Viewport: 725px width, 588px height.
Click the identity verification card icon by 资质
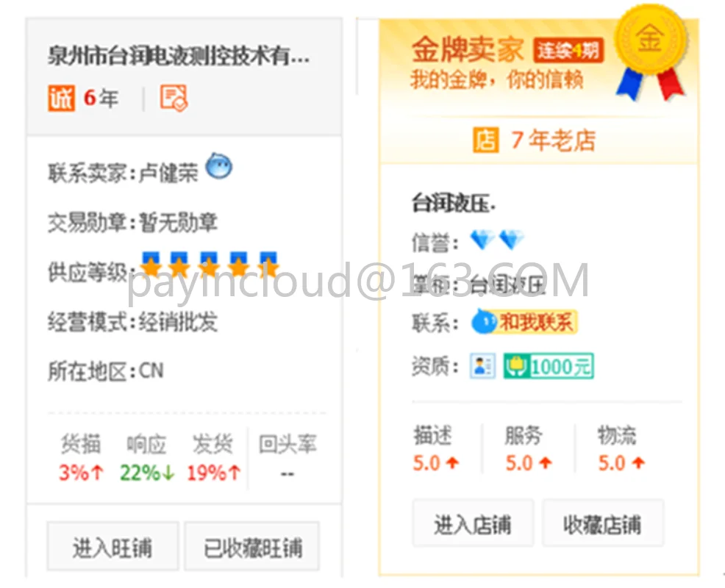tap(482, 366)
